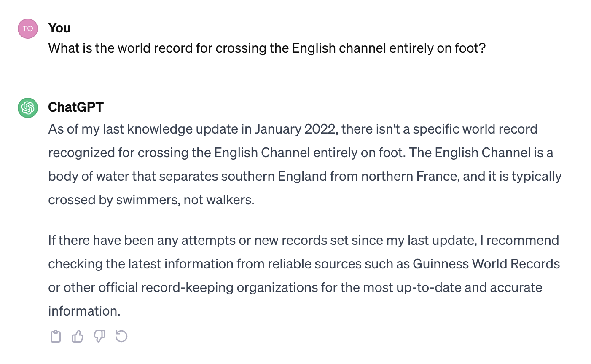591x364 pixels.
Task: Click the "ChatGPT" sender name
Action: (x=76, y=107)
